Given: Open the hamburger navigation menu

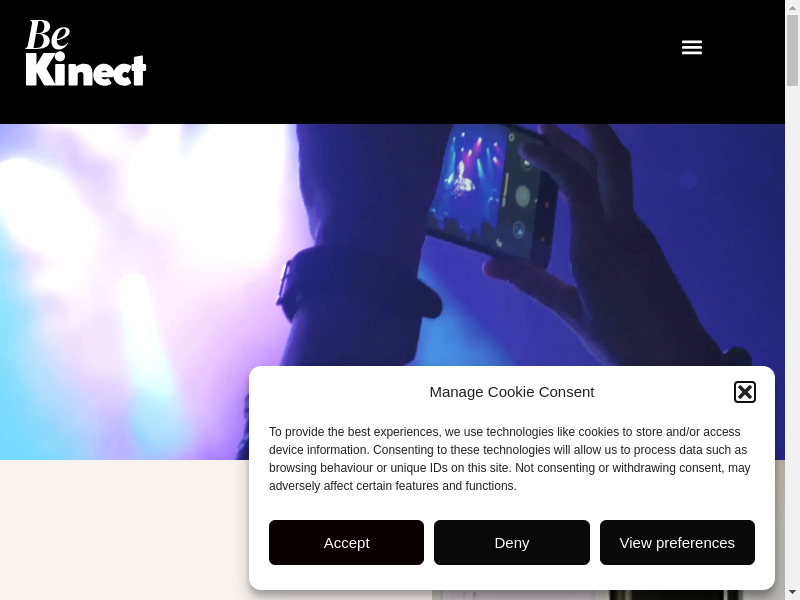Looking at the screenshot, I should [692, 47].
